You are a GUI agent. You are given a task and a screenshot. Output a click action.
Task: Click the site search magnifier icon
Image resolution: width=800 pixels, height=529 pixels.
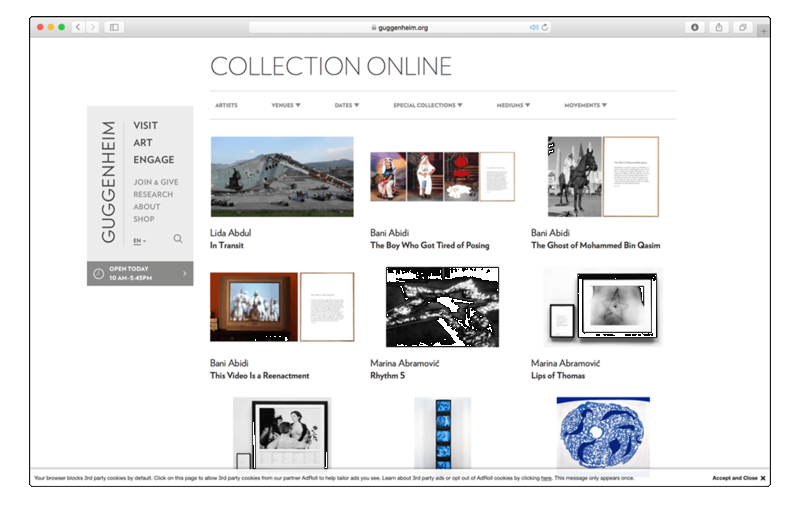pyautogui.click(x=178, y=239)
